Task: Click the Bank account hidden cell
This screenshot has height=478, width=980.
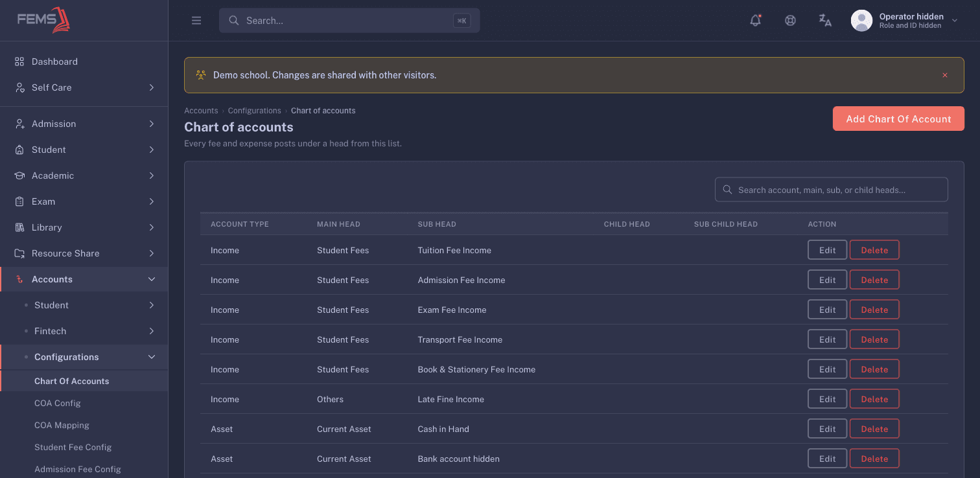Action: (x=459, y=459)
